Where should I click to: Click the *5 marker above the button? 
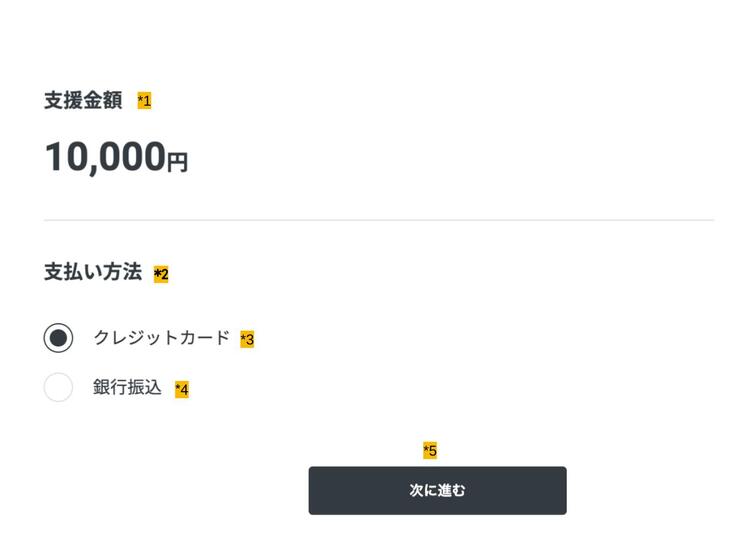coord(430,451)
